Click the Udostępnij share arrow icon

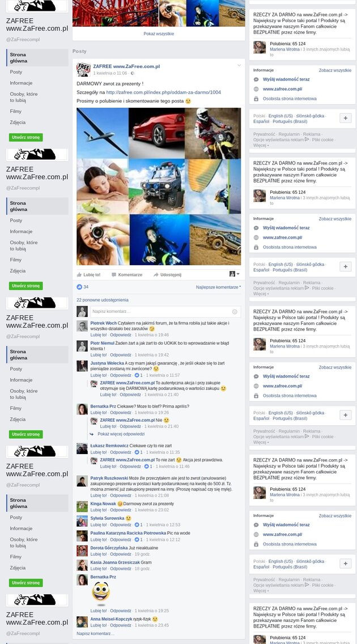[x=156, y=275]
